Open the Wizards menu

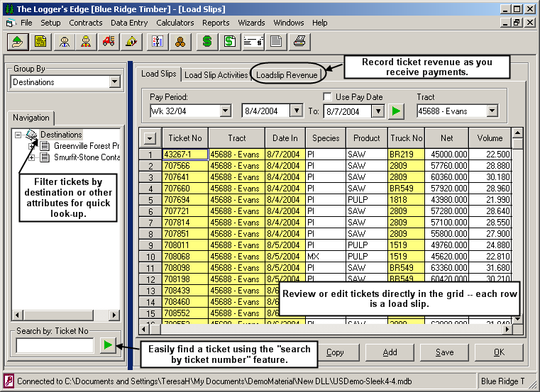coord(251,23)
